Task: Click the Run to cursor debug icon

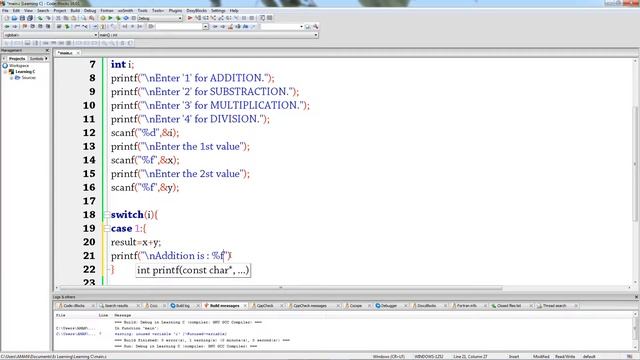Action: click(x=198, y=18)
